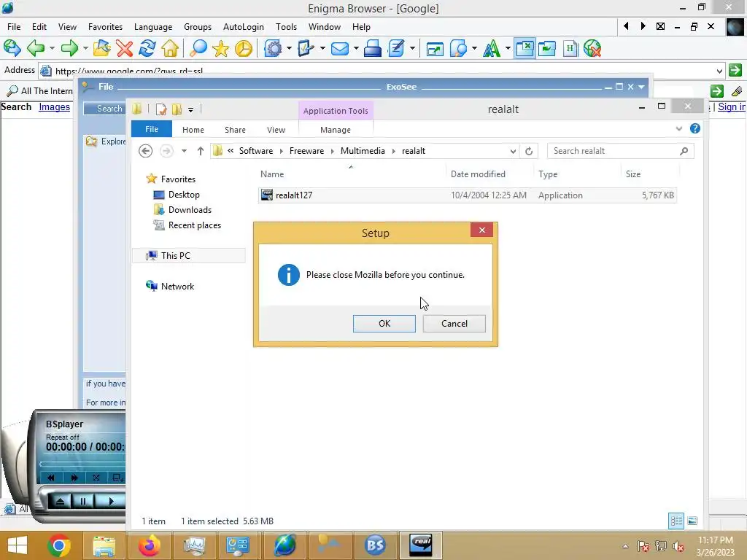Click the red X Stop icon in Enigma toolbar
This screenshot has width=747, height=560.
[124, 48]
